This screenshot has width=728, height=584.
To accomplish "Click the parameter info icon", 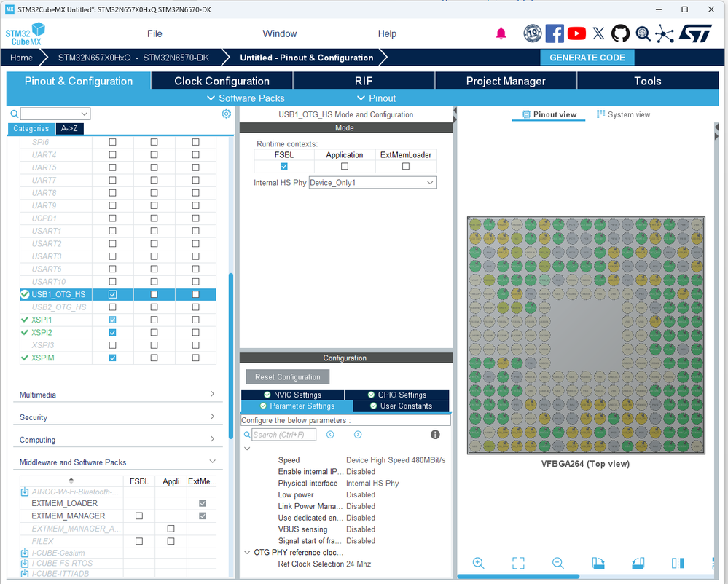I will tap(435, 435).
